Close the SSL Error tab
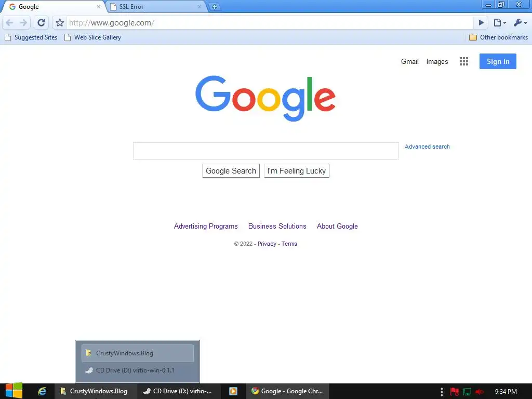This screenshot has height=399, width=532. pos(199,6)
